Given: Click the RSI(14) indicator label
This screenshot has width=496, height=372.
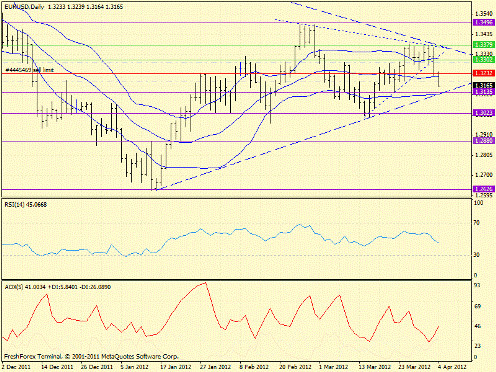Looking at the screenshot, I should point(26,205).
